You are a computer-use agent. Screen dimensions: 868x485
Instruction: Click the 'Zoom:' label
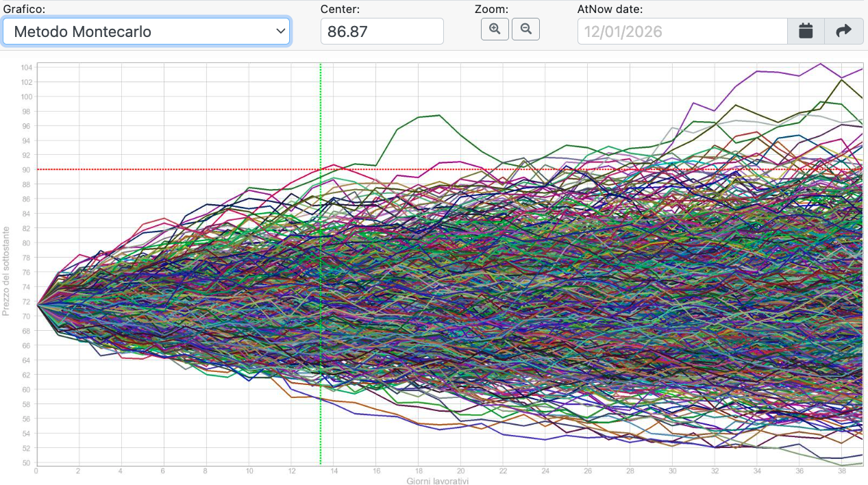click(491, 10)
